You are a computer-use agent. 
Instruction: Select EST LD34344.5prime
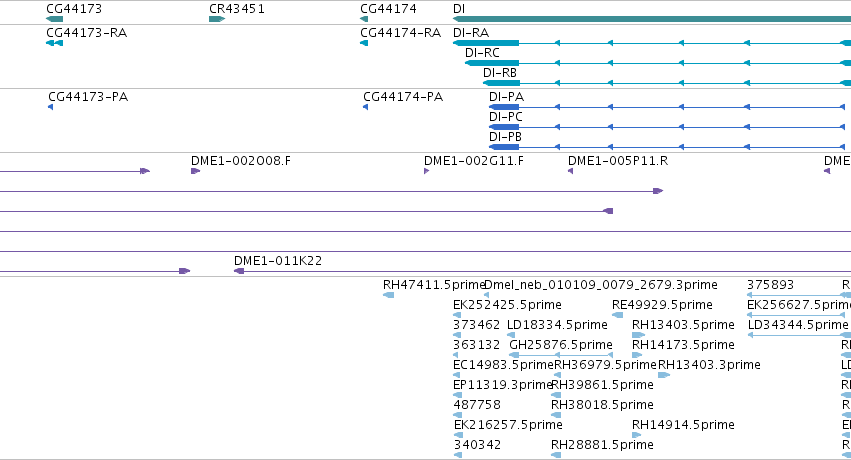798,325
